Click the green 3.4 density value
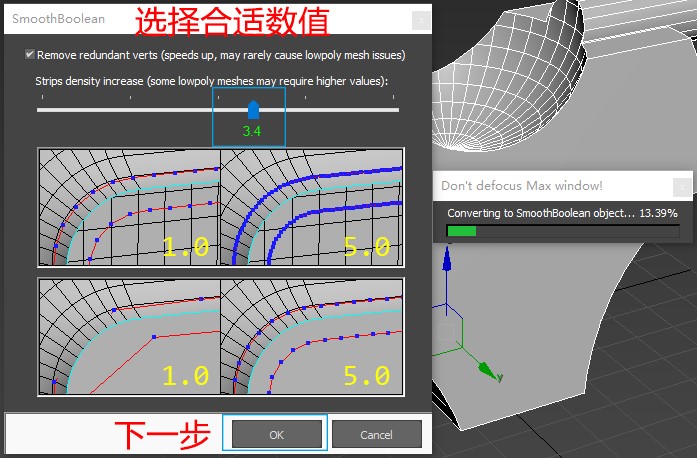The height and width of the screenshot is (458, 697). pyautogui.click(x=251, y=131)
